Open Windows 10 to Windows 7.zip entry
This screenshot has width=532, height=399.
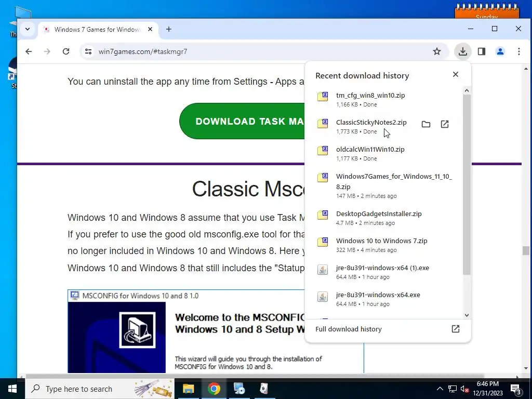[x=383, y=245]
